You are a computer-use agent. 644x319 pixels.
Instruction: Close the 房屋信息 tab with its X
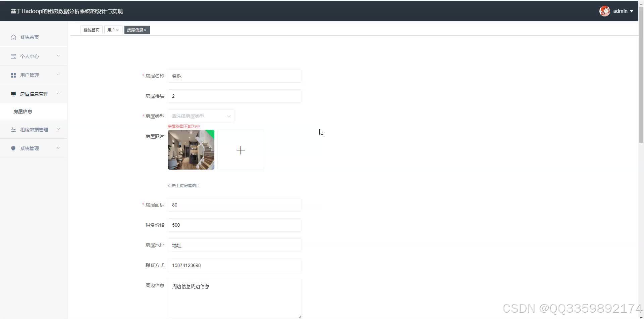145,30
